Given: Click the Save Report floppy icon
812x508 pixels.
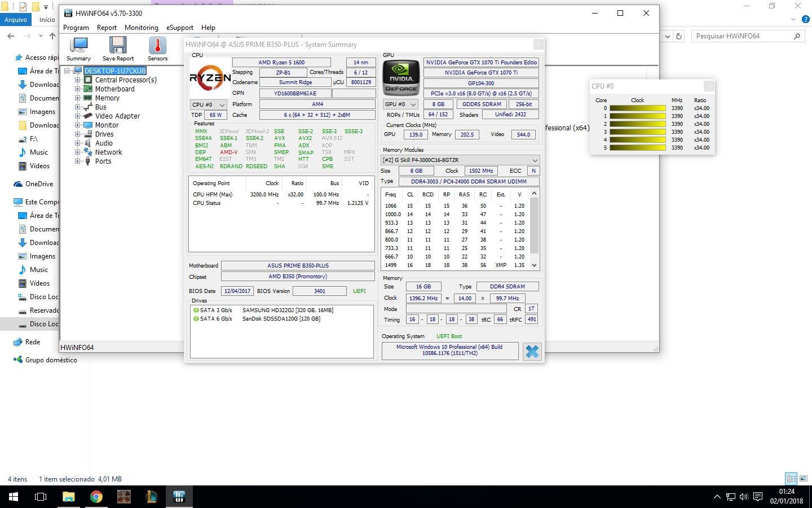Looking at the screenshot, I should [x=118, y=49].
